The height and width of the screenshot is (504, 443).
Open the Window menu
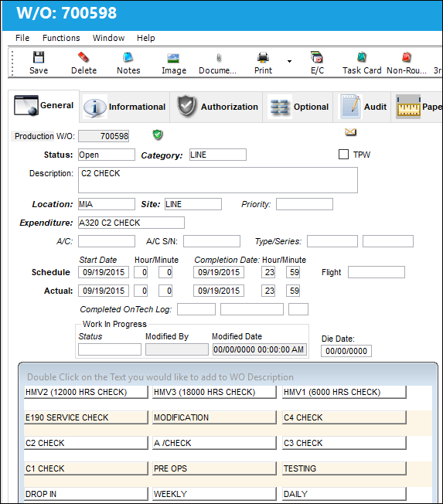[108, 38]
